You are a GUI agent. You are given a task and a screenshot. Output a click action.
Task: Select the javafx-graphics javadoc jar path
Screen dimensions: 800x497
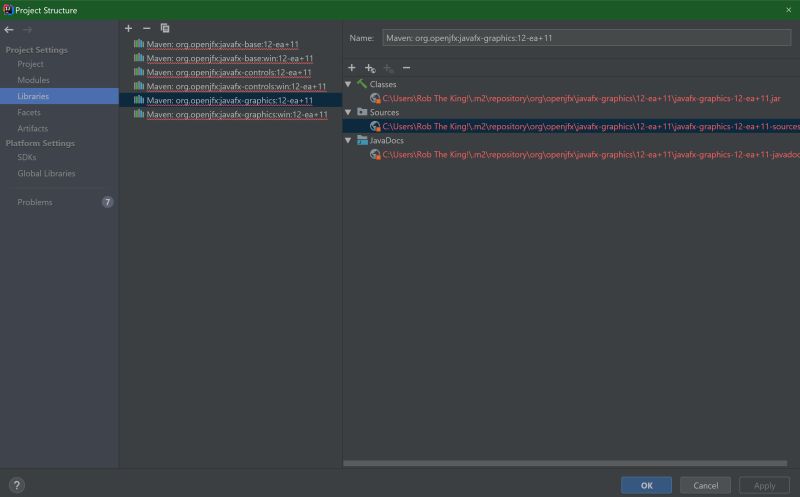(591, 154)
